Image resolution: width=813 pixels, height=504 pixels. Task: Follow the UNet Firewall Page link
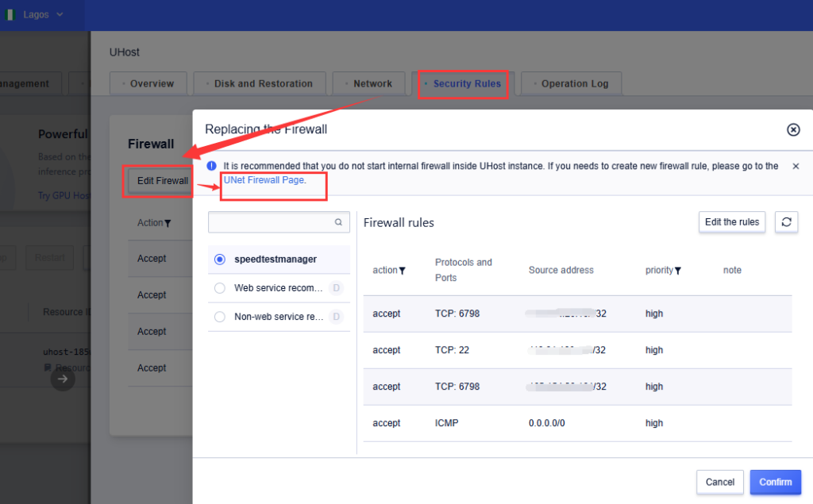point(264,180)
